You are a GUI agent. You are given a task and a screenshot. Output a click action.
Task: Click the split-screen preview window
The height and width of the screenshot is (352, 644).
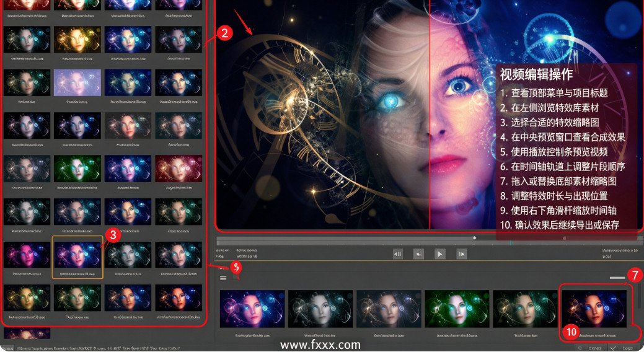[429, 115]
